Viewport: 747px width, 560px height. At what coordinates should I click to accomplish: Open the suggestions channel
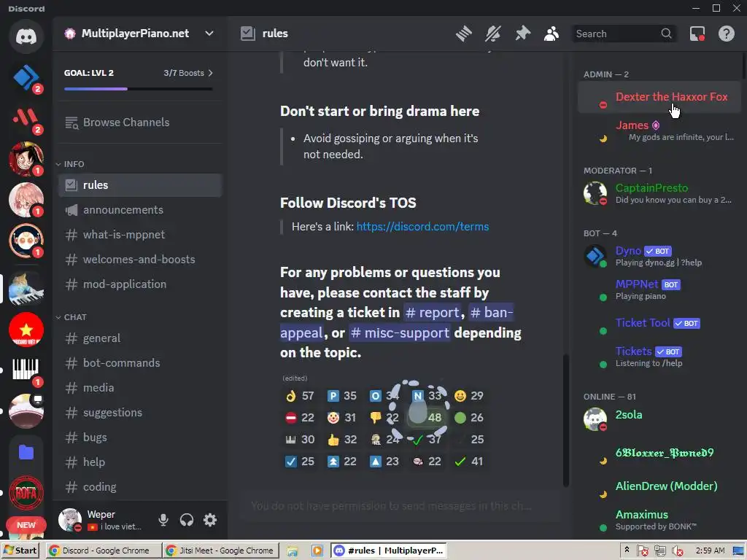(x=140, y=413)
